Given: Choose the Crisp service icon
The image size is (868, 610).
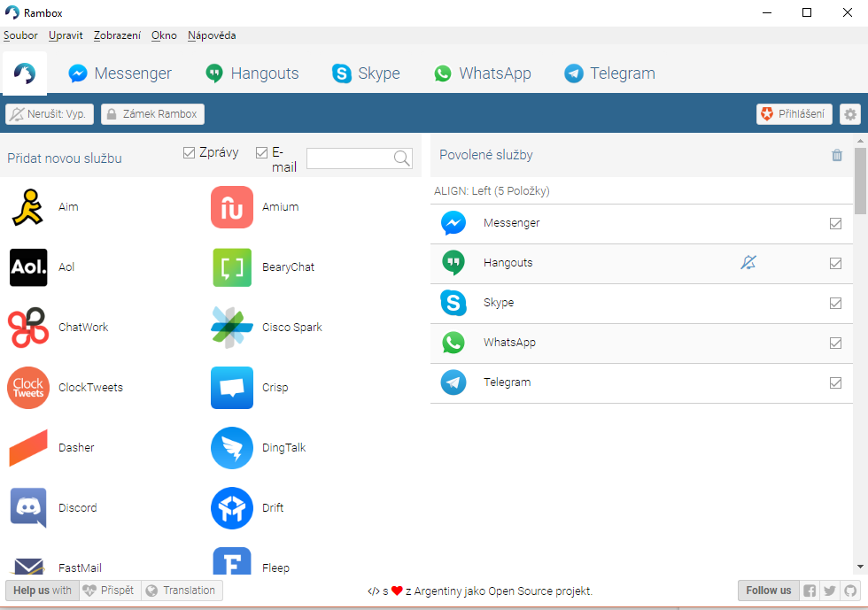Looking at the screenshot, I should 232,388.
